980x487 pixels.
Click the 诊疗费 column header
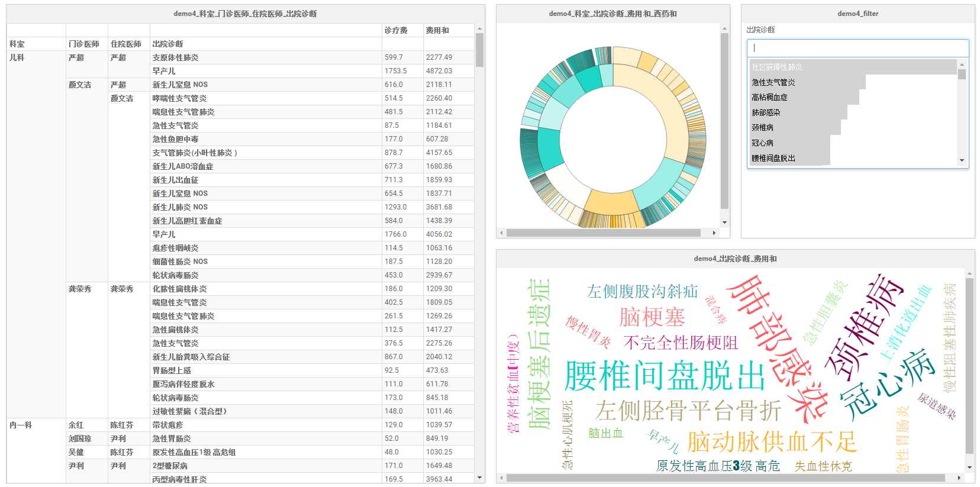pos(396,30)
